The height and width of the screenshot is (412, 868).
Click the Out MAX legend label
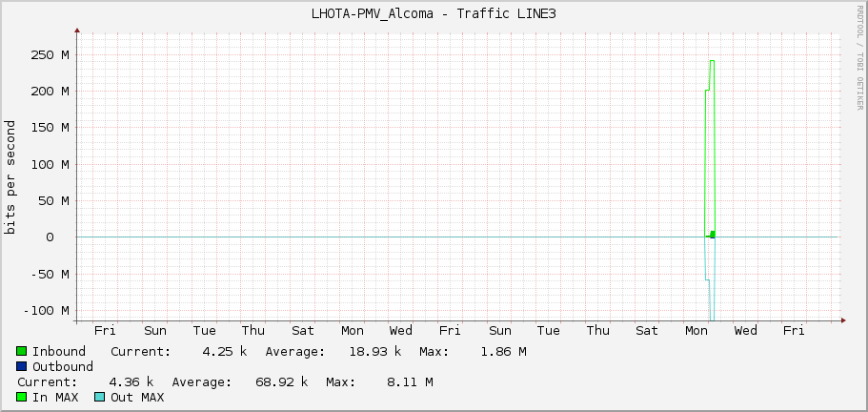137,397
